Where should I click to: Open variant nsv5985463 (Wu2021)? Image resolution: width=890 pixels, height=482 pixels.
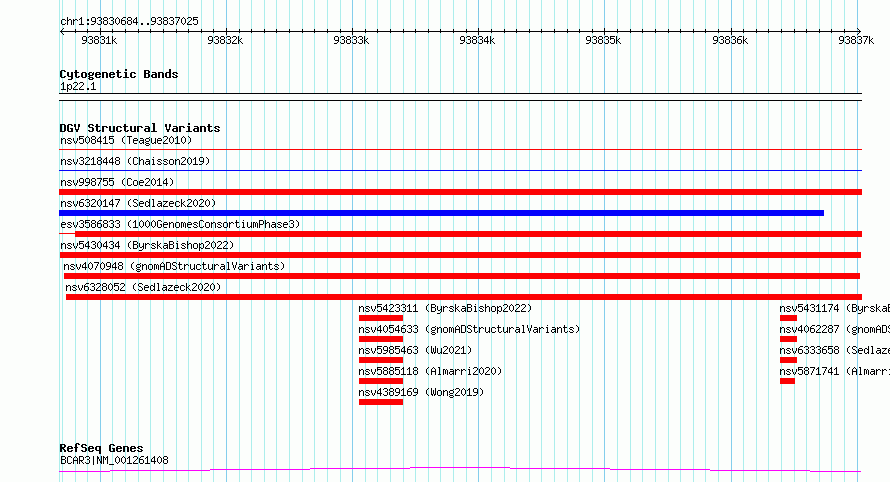click(415, 350)
